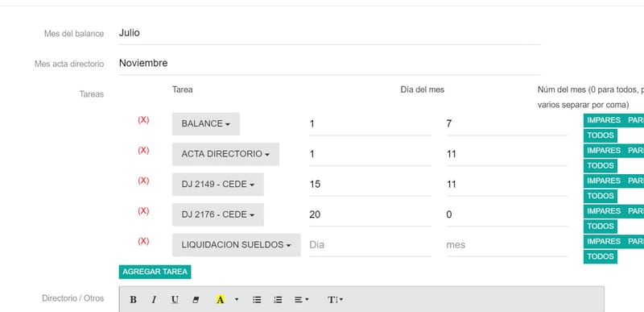Viewport: 644px width, 312px height.
Task: Edit the Mes acta directorio field
Action: tap(330, 64)
